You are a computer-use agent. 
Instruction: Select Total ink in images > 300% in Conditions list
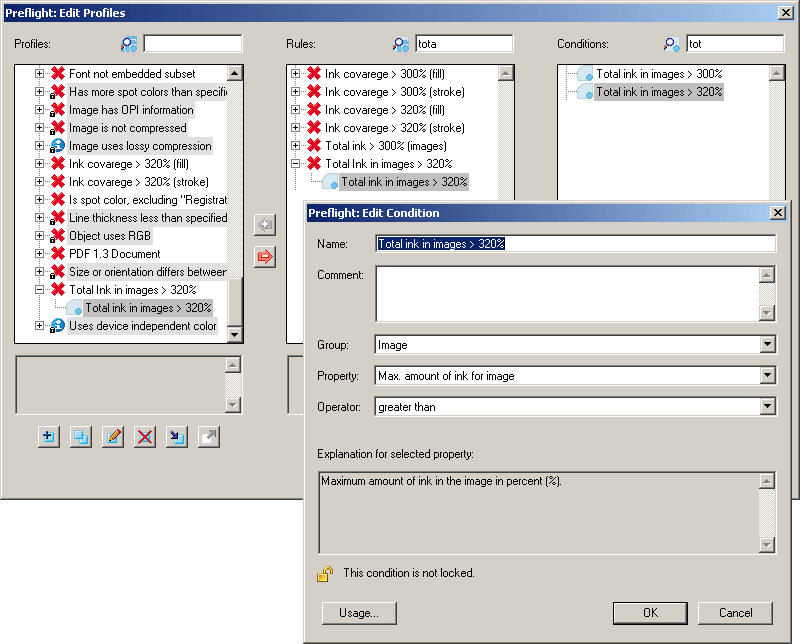(659, 74)
